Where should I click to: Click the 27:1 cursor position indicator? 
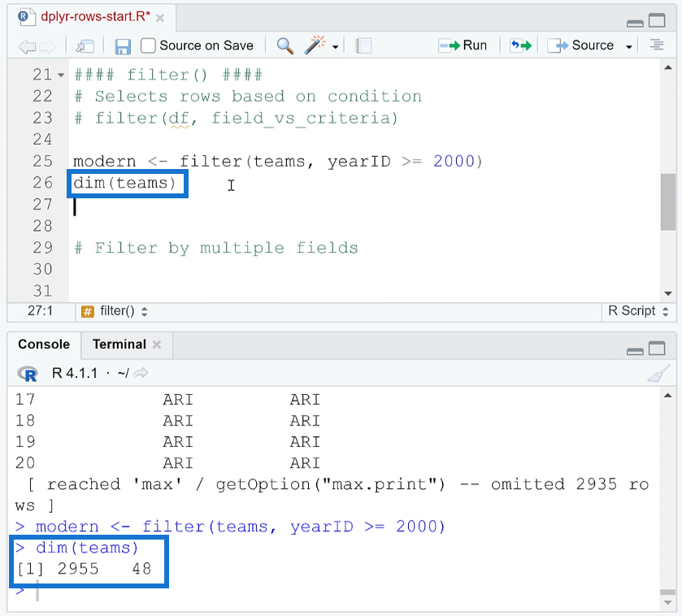coord(40,310)
